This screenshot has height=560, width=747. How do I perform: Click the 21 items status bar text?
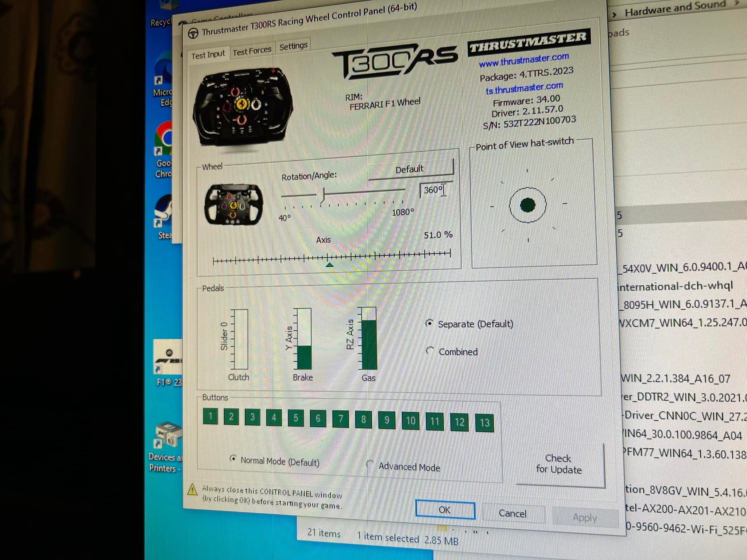coord(324,533)
